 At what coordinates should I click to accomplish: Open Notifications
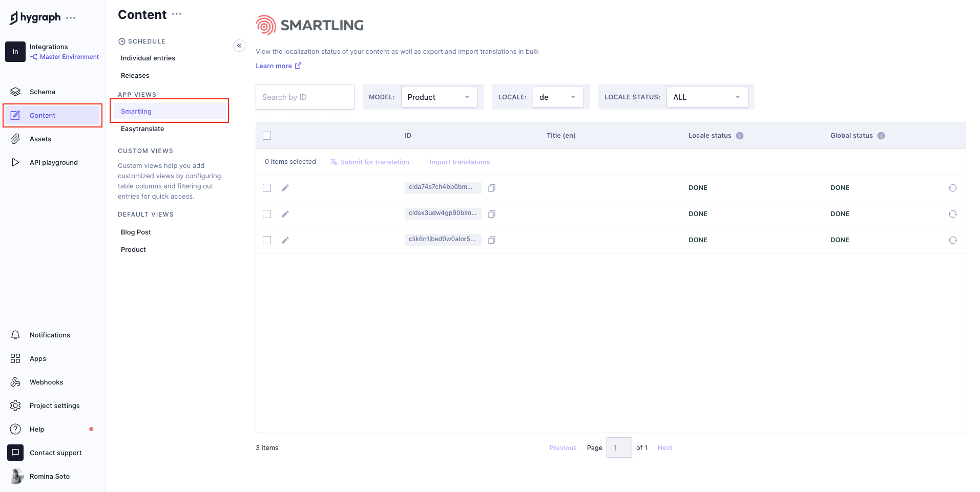click(x=50, y=335)
